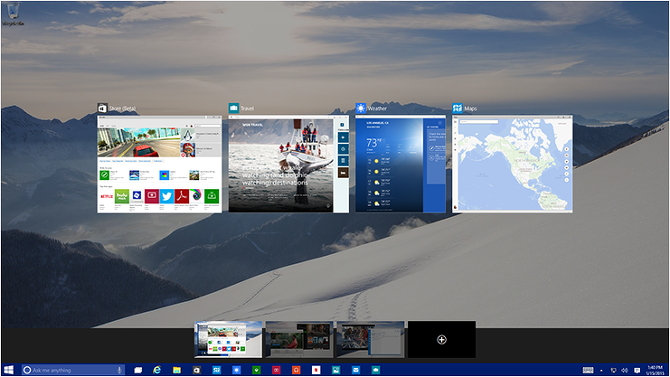The width and height of the screenshot is (670, 377).
Task: Open the volume control in system tray
Action: pos(625,370)
